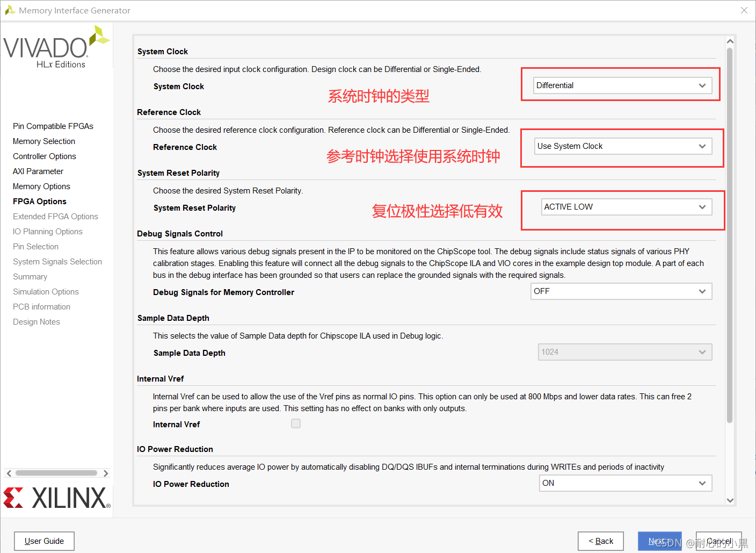Viewport: 756px width, 553px height.
Task: Click the System Reset Polarity section heading
Action: coord(179,173)
